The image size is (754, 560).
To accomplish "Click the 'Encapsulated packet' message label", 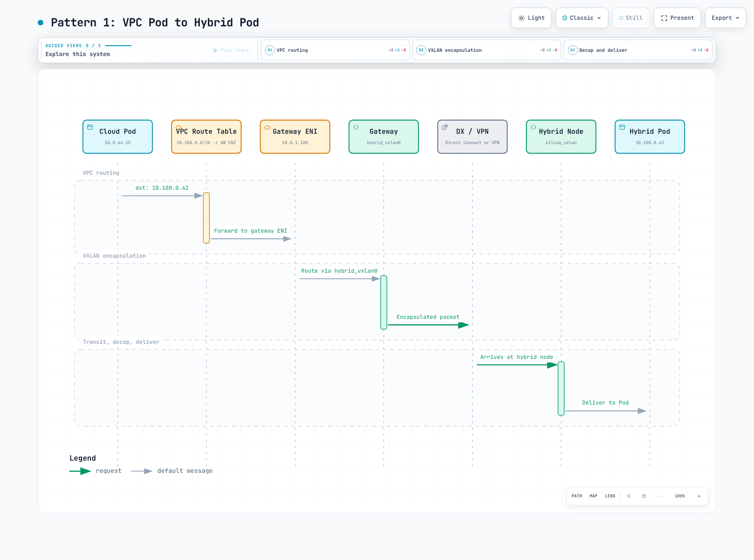I will point(428,317).
